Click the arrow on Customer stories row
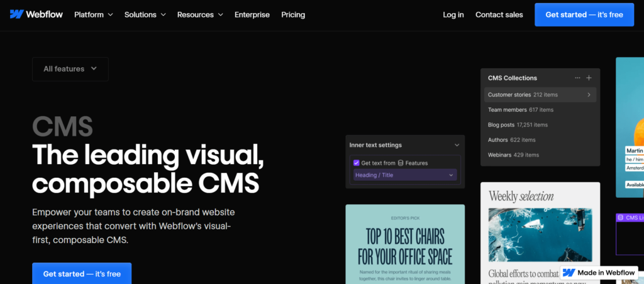 coord(589,95)
